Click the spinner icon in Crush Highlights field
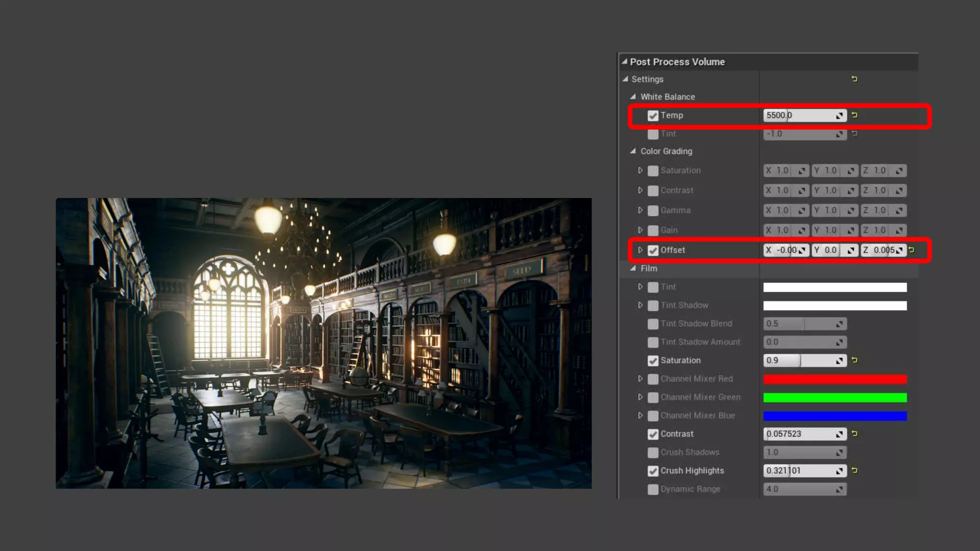The height and width of the screenshot is (551, 980). click(839, 471)
